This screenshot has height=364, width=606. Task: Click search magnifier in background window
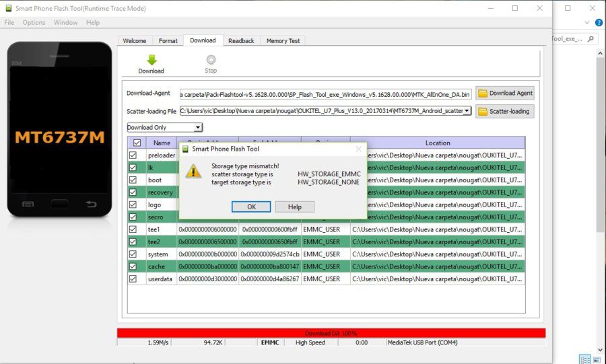(x=591, y=38)
